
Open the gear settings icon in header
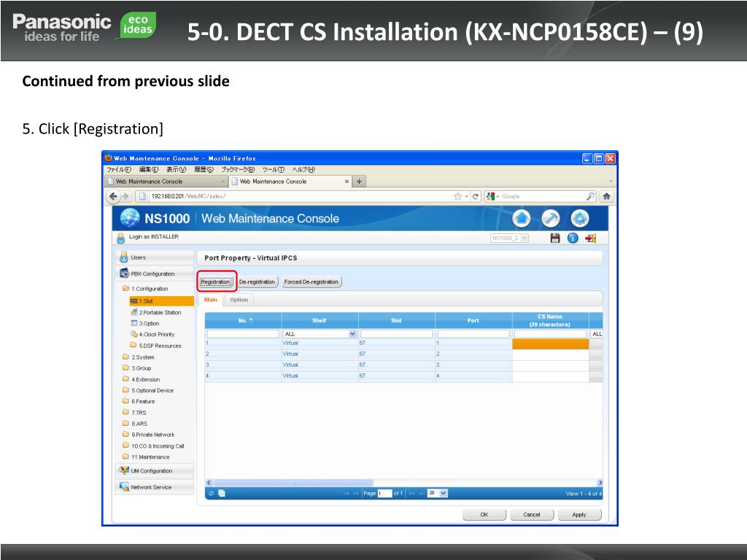tap(580, 219)
